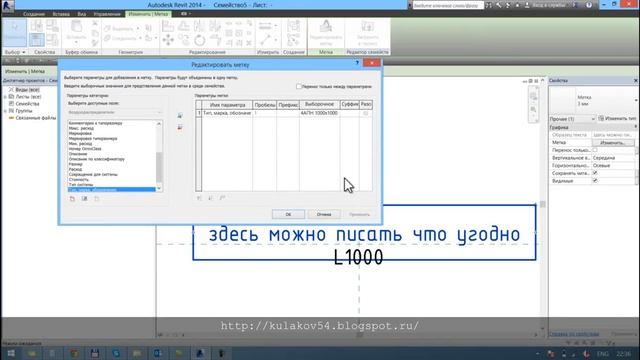This screenshot has height=360, width=640.
Task: Click the add parameter to label arrow icon
Action: pos(180,116)
